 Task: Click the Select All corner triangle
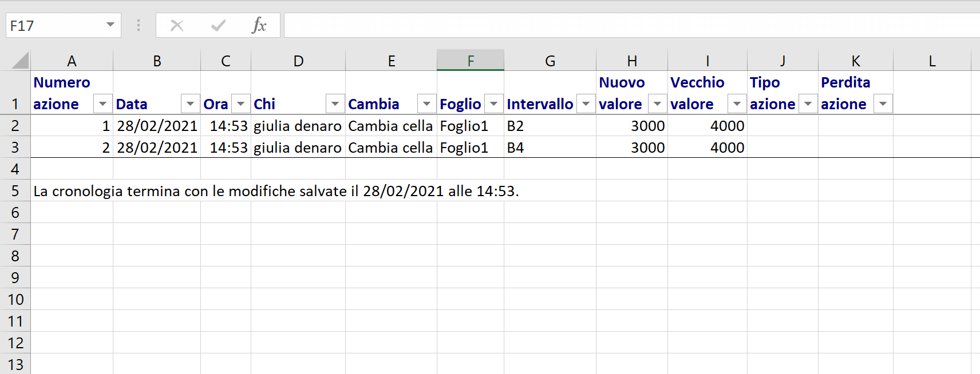point(20,60)
